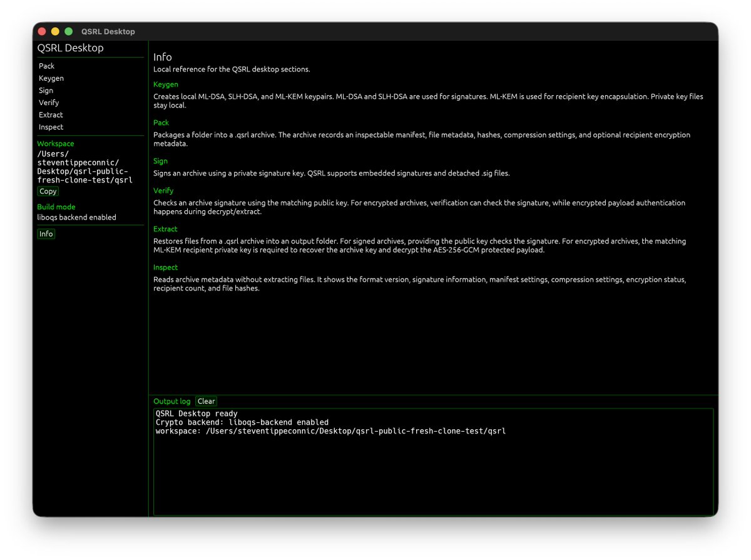Copy the workspace path
Viewport: 751px width, 560px height.
pos(48,191)
